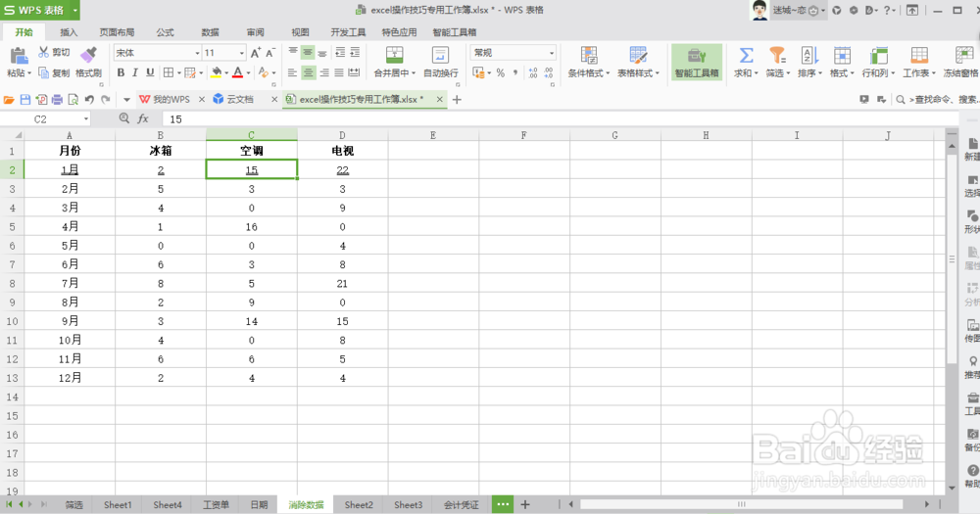The height and width of the screenshot is (514, 980).
Task: Switch to the Sheet1 sheet tab
Action: pos(118,504)
